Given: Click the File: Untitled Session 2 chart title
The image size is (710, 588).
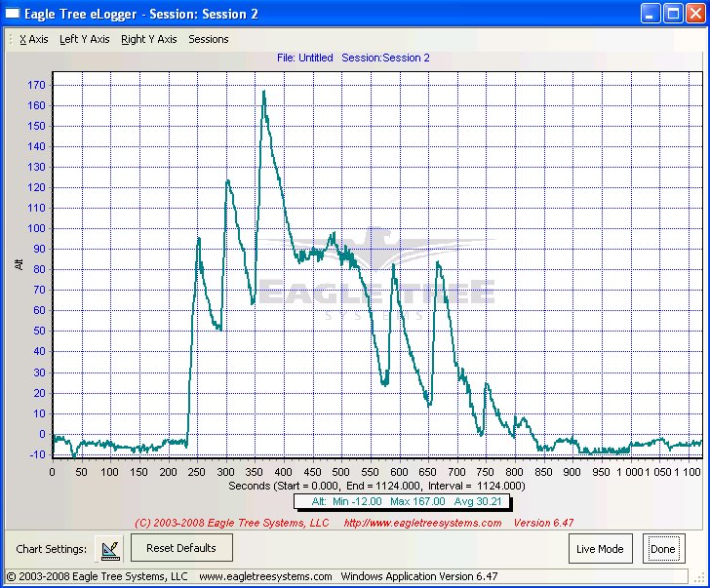Looking at the screenshot, I should [x=353, y=58].
